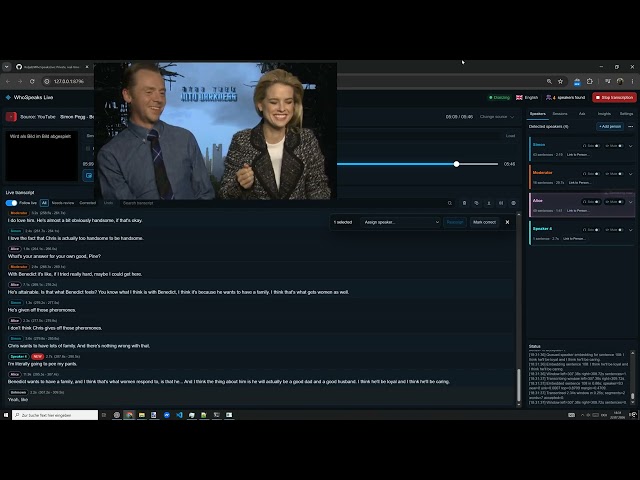
Task: Click the video playback progress slider handle
Action: coord(456,164)
